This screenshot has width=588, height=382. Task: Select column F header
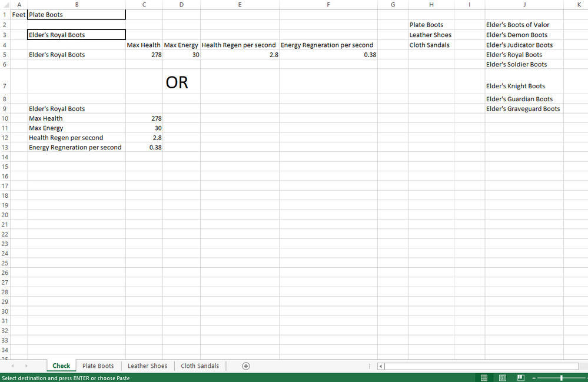tap(328, 5)
